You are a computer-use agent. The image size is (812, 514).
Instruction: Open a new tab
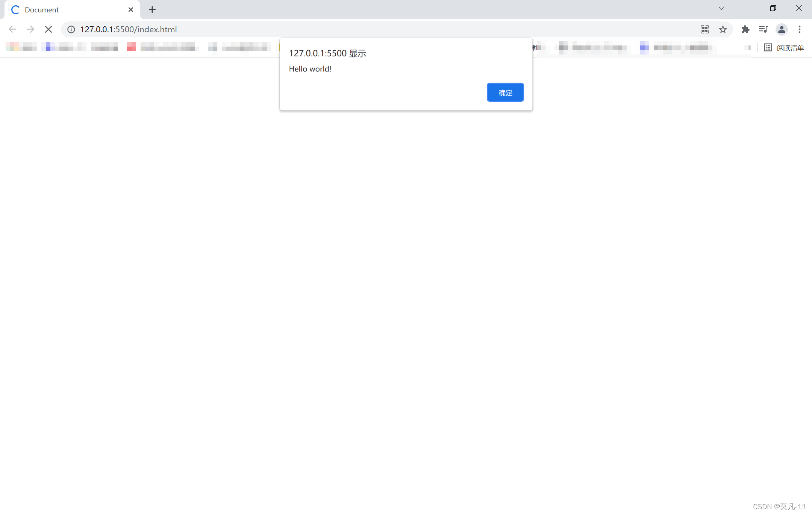[x=152, y=10]
